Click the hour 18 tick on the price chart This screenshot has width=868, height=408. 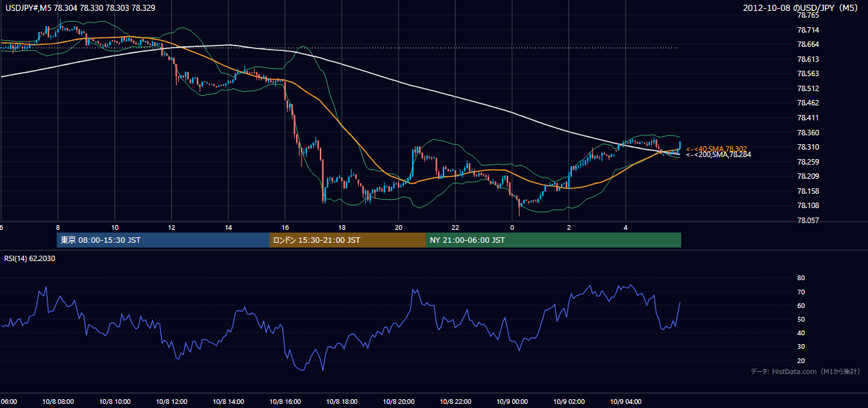pos(342,228)
